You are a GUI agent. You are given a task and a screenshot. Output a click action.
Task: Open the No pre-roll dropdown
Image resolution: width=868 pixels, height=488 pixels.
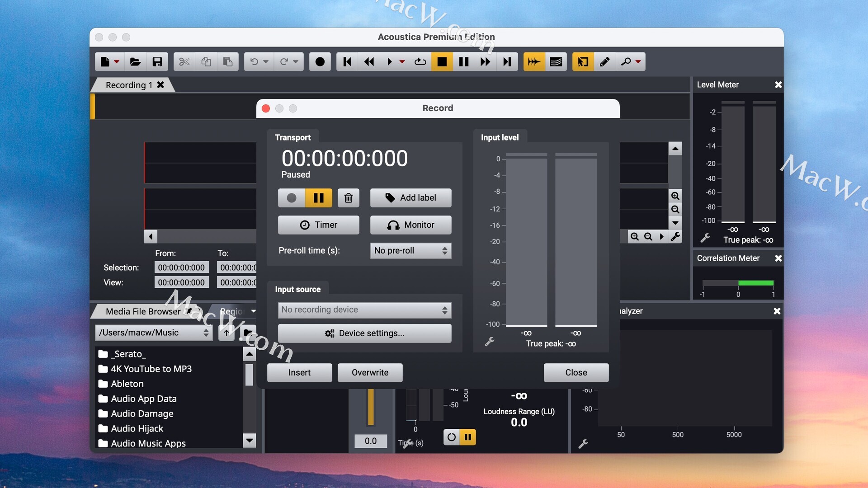(410, 251)
